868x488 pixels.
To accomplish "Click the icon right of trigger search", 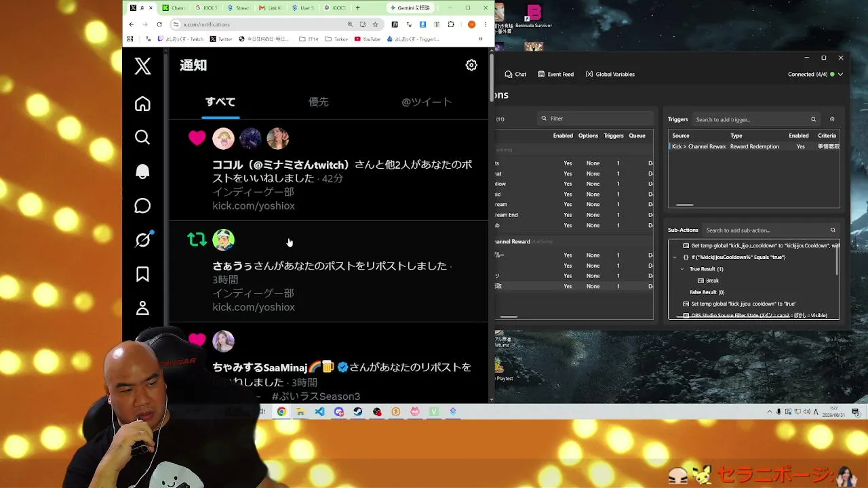I will point(832,119).
